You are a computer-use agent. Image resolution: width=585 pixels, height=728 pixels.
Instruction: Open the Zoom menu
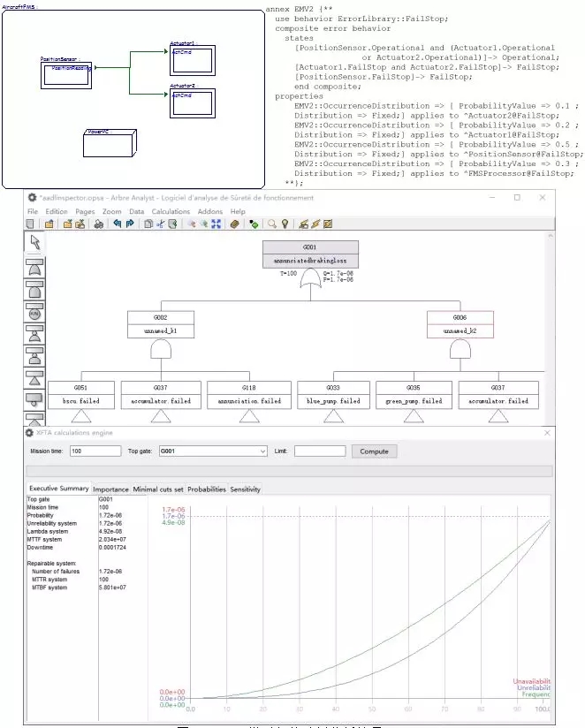(112, 211)
